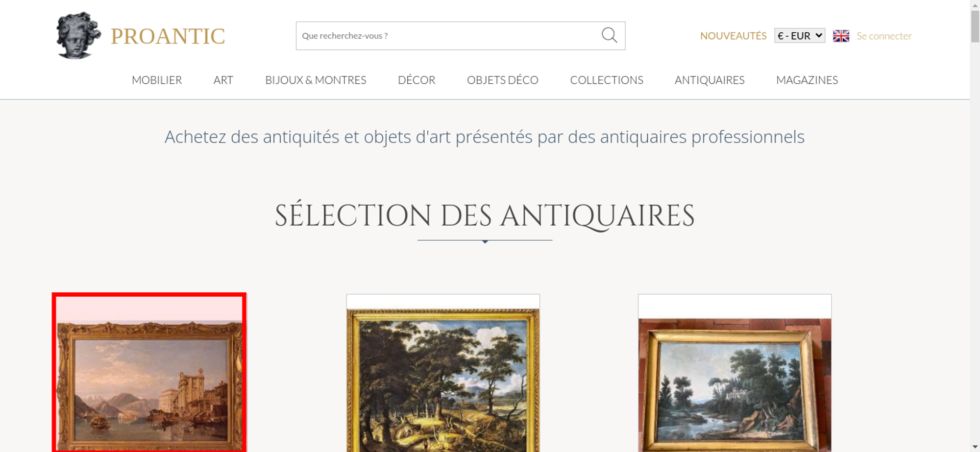The width and height of the screenshot is (980, 452).
Task: Open the MOBILIER menu
Action: tap(157, 80)
